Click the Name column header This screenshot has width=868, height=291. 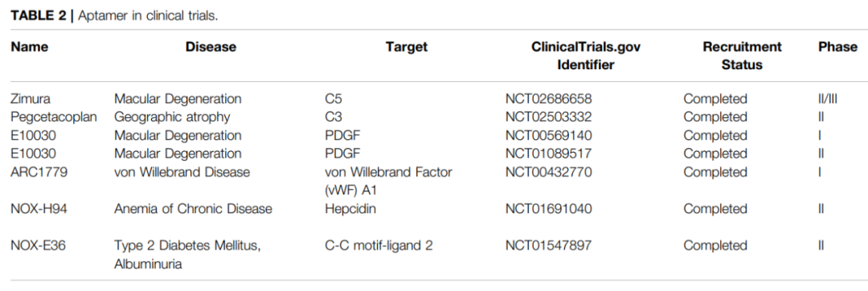[x=30, y=47]
